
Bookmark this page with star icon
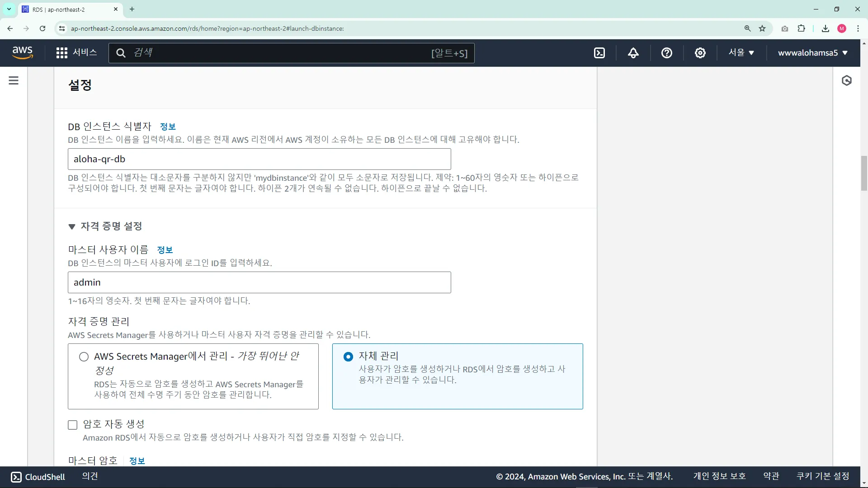point(762,28)
